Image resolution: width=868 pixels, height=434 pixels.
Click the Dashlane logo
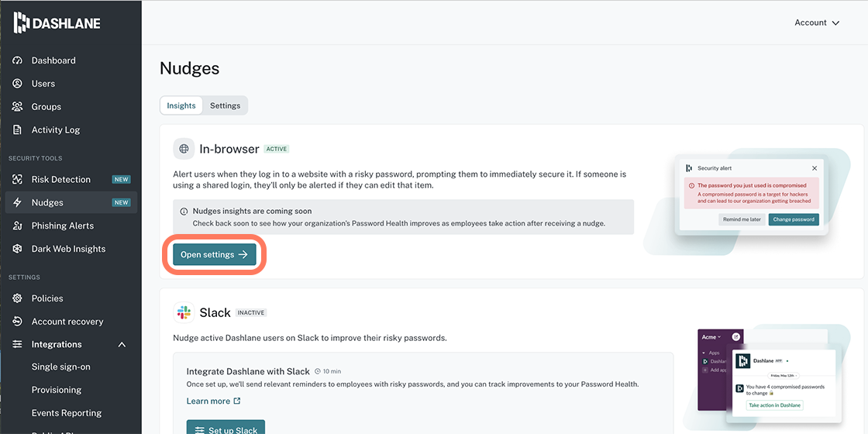coord(57,22)
